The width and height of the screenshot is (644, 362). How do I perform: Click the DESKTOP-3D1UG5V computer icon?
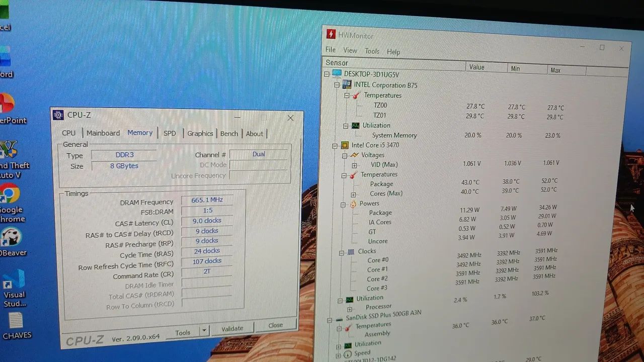337,74
